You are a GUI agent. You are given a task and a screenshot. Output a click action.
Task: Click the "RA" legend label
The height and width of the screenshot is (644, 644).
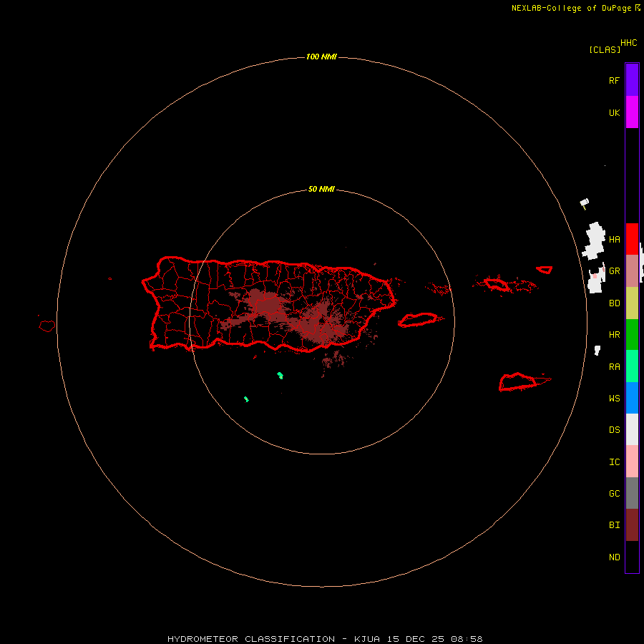(615, 367)
